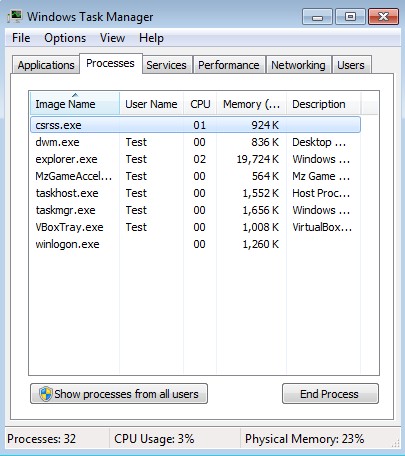
Task: Click the 1,260 K memory value
Action: [x=261, y=244]
